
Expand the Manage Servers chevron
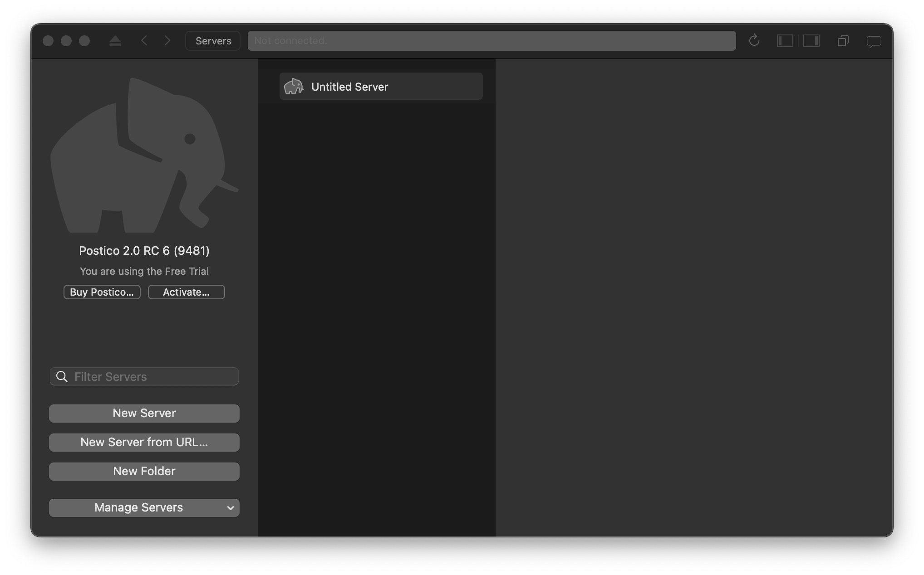[x=230, y=508]
